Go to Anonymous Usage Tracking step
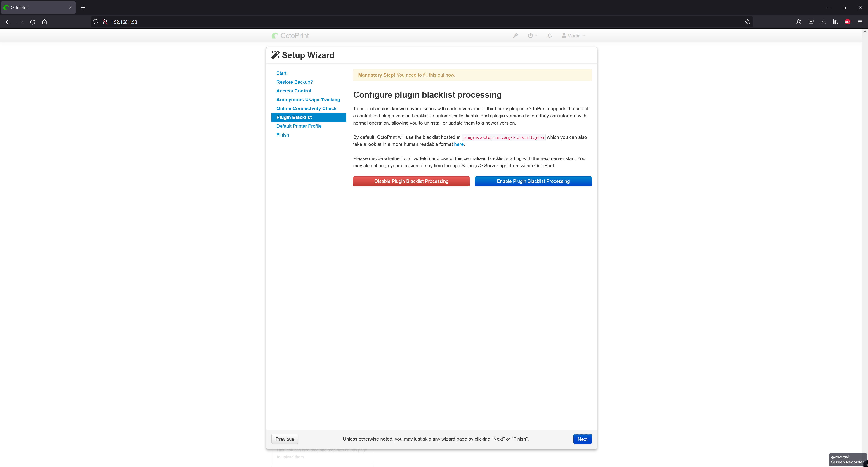Screen dimensions: 868x467 pyautogui.click(x=308, y=100)
